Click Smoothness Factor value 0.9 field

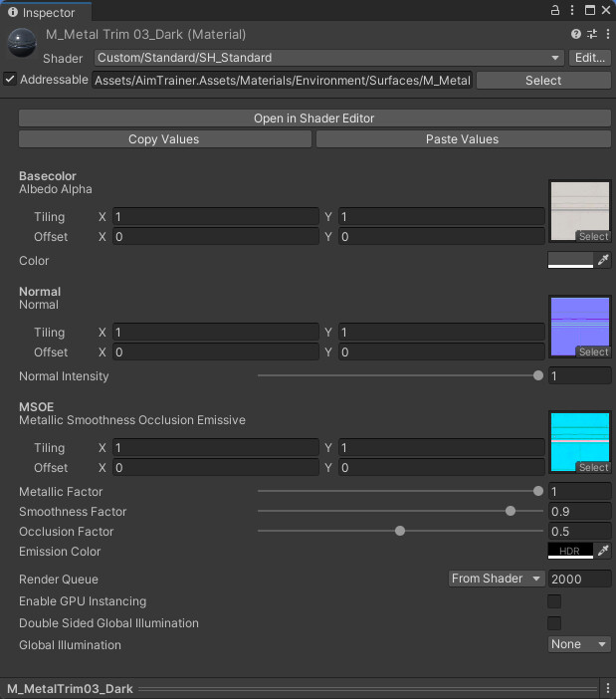(579, 512)
